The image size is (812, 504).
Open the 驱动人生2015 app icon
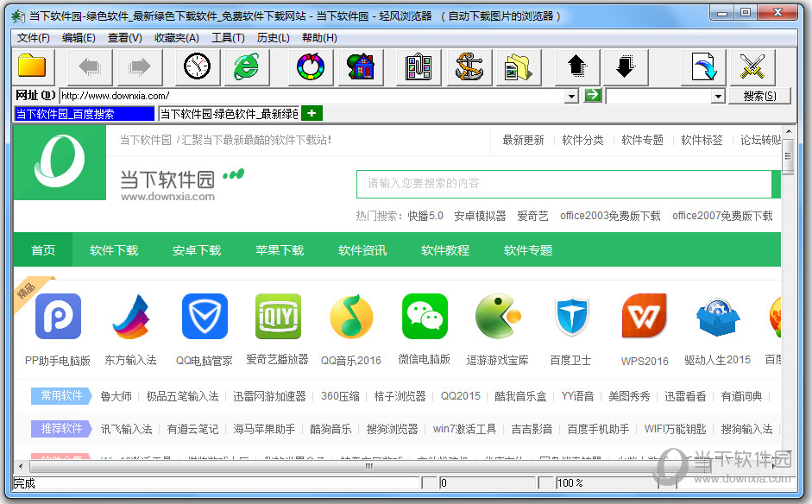tap(718, 316)
